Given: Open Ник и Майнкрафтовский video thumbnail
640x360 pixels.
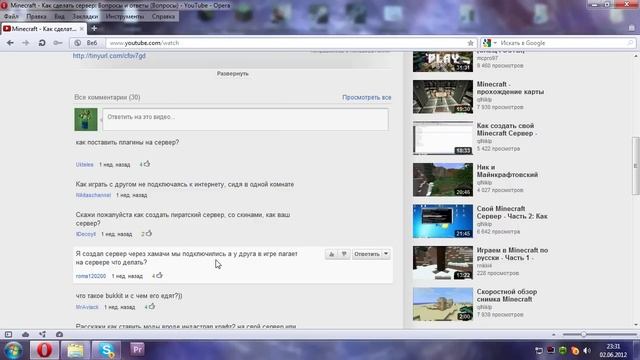Looking at the screenshot, I should [x=443, y=180].
